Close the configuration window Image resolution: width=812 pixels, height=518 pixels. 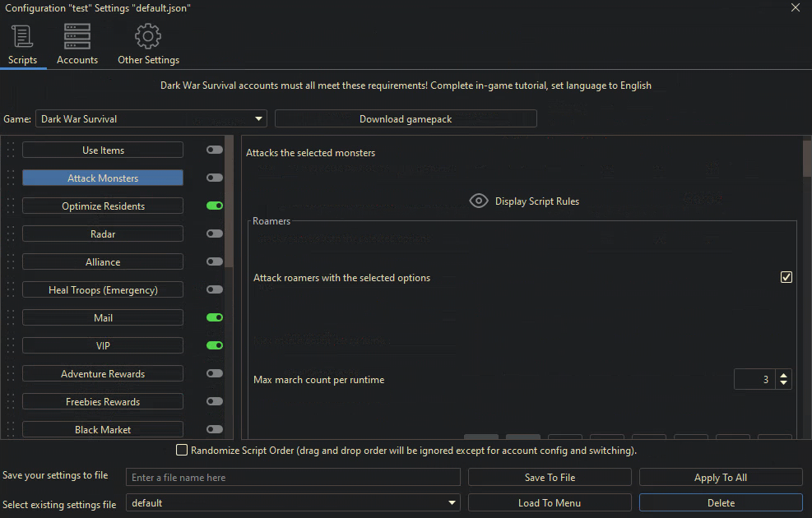pyautogui.click(x=795, y=7)
